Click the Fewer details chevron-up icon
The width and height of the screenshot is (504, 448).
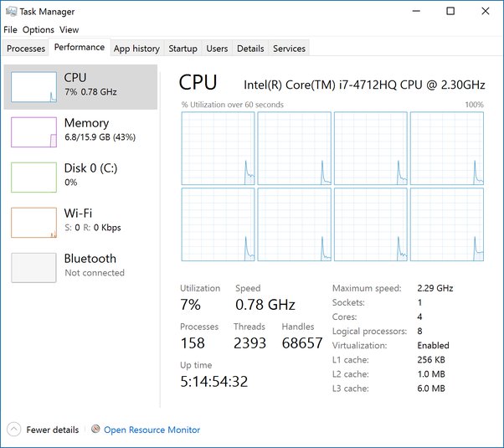14,430
